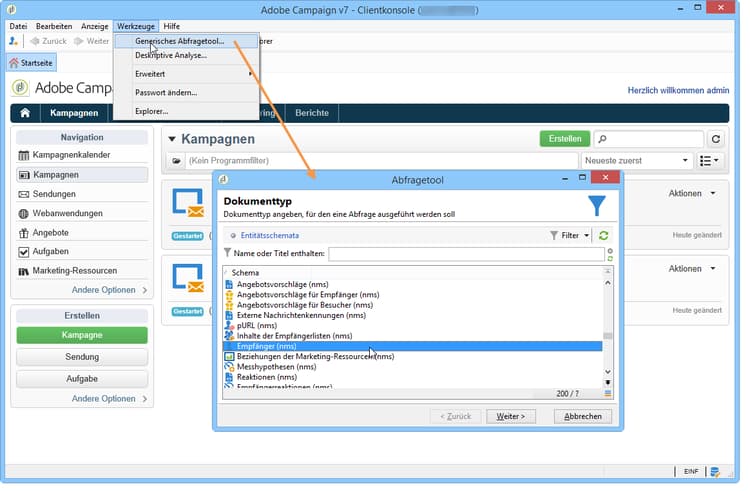Select Beziehungen der Marketing-Ressourcen (nms)
Viewport: 750px width, 491px height.
pos(315,357)
